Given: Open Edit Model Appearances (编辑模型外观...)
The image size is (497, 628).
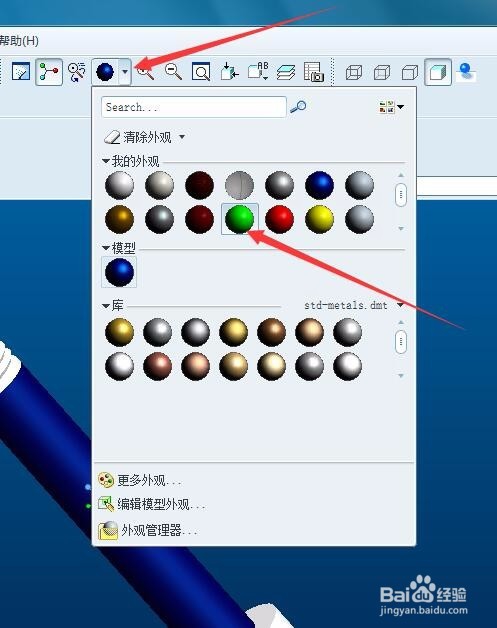Looking at the screenshot, I should (151, 504).
